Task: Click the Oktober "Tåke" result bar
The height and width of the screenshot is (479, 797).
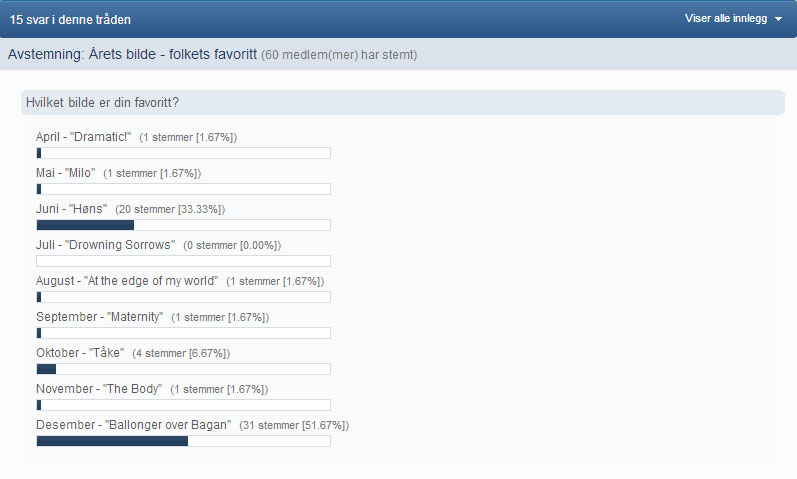Action: click(x=183, y=369)
